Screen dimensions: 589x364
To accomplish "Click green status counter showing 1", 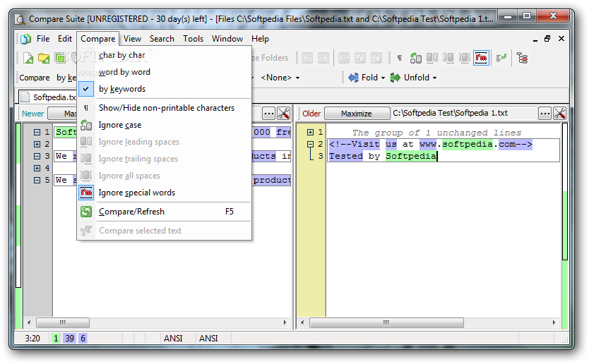I will click(x=56, y=339).
